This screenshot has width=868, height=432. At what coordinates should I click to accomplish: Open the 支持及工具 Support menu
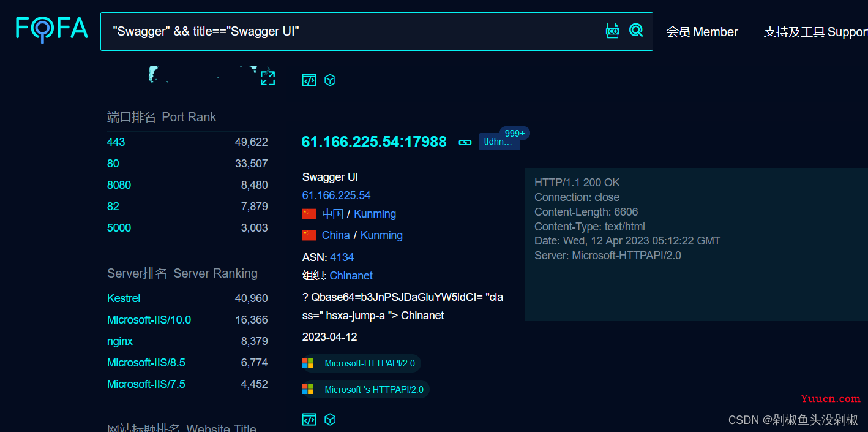coord(815,32)
